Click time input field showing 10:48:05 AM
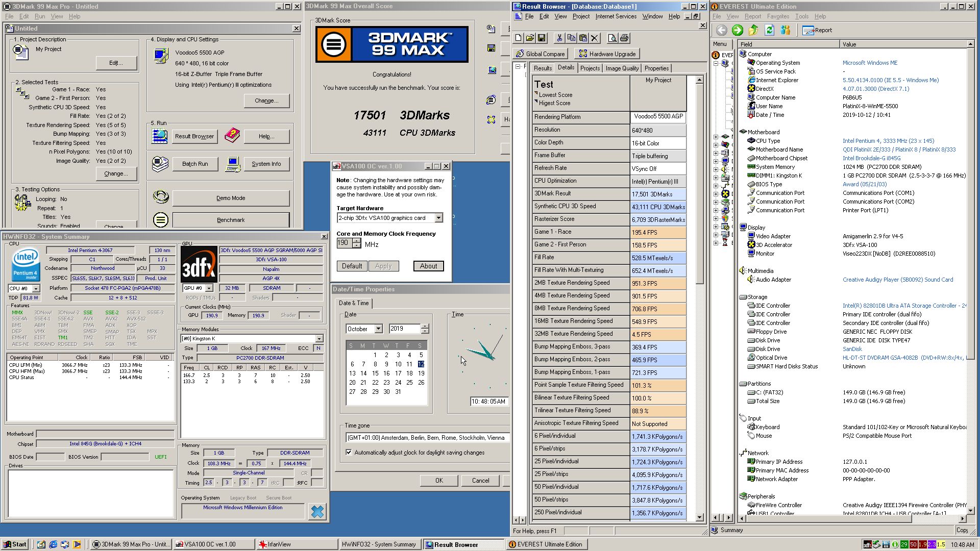This screenshot has width=980, height=551. coord(488,401)
